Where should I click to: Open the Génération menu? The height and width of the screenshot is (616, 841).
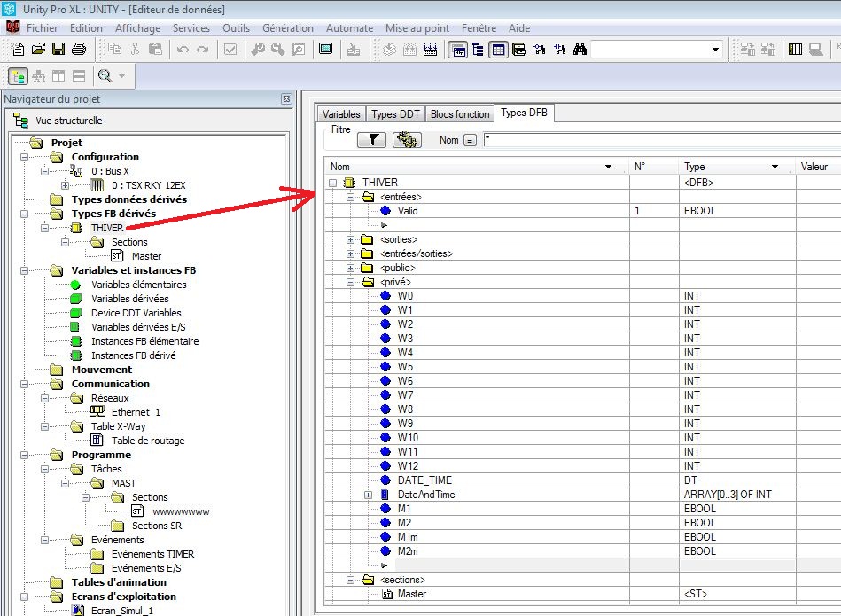(288, 28)
